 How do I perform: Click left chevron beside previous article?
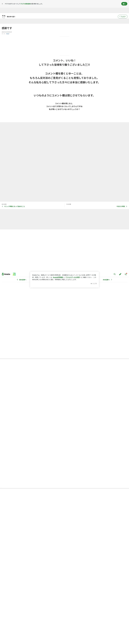tap(2, 207)
